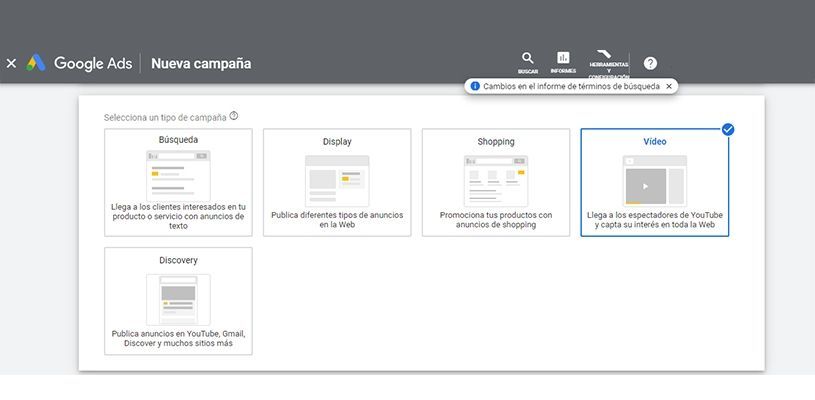Click help icon beside 'Selecciona un tipo de campaña'
Viewport: 815px width, 400px height.
click(234, 116)
